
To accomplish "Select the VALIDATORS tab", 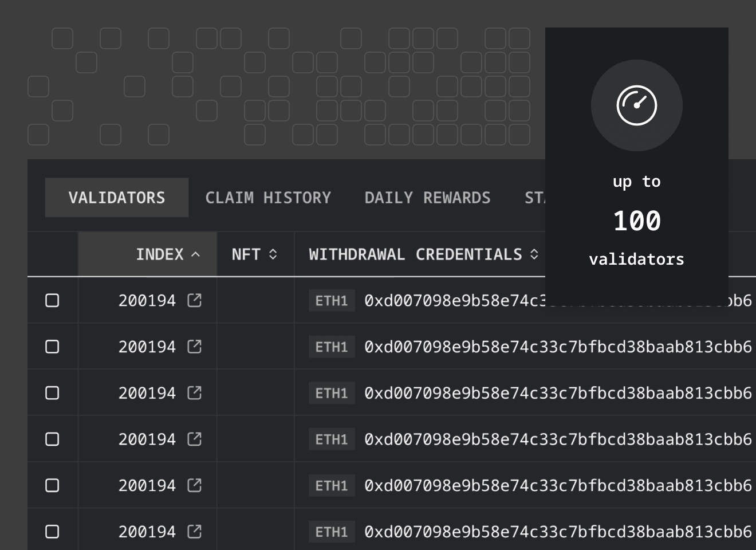I will pos(116,197).
